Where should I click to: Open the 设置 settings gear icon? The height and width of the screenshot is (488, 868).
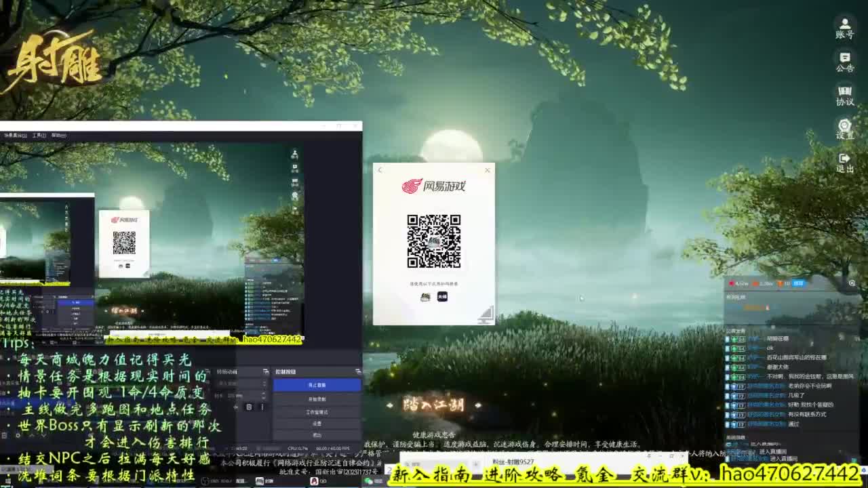pos(844,129)
